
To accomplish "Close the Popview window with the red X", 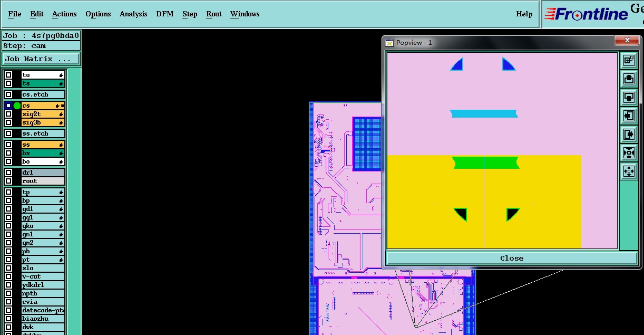I will click(627, 41).
